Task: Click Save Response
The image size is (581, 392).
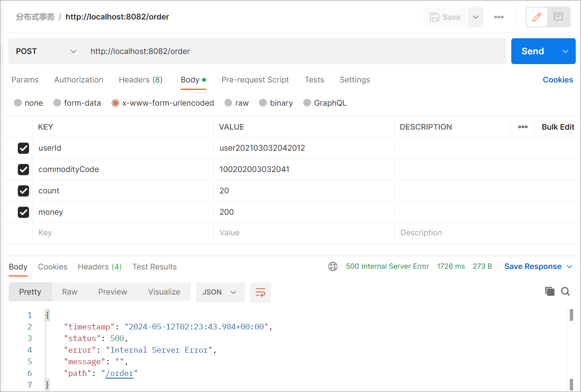Action: pos(533,266)
